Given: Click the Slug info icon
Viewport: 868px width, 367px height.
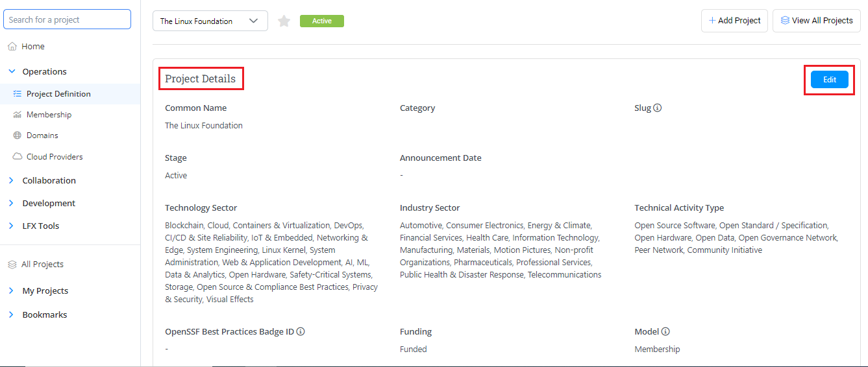Looking at the screenshot, I should 657,108.
